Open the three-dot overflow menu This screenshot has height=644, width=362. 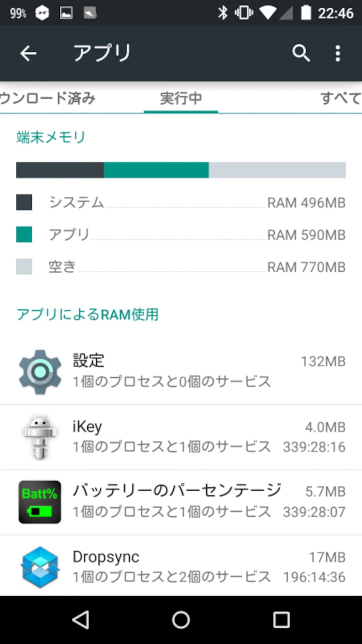coord(338,53)
